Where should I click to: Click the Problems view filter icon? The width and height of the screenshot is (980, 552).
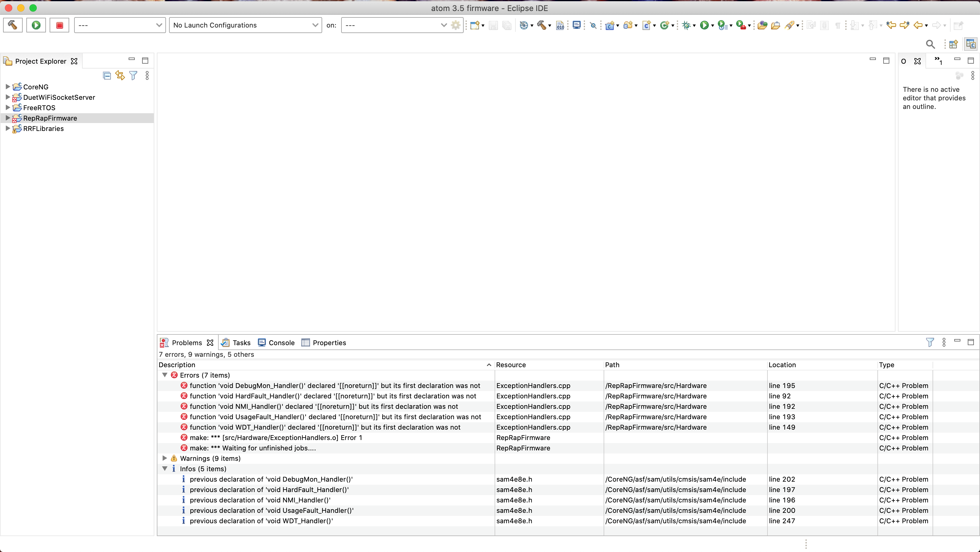930,342
